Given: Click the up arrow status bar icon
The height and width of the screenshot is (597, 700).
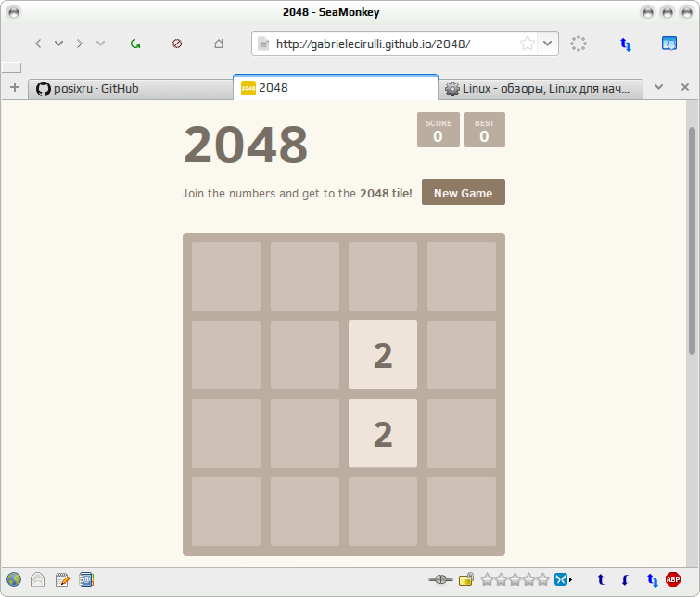Looking at the screenshot, I should coord(601,580).
